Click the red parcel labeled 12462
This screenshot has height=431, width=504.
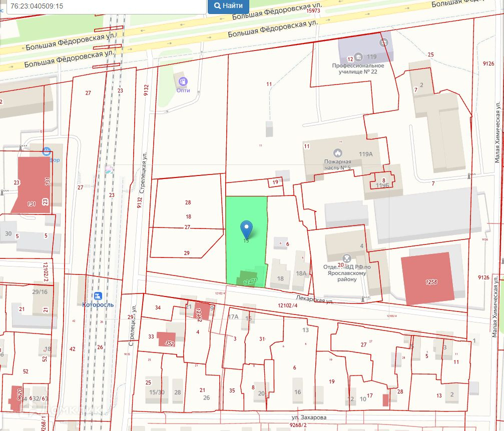tap(202, 311)
